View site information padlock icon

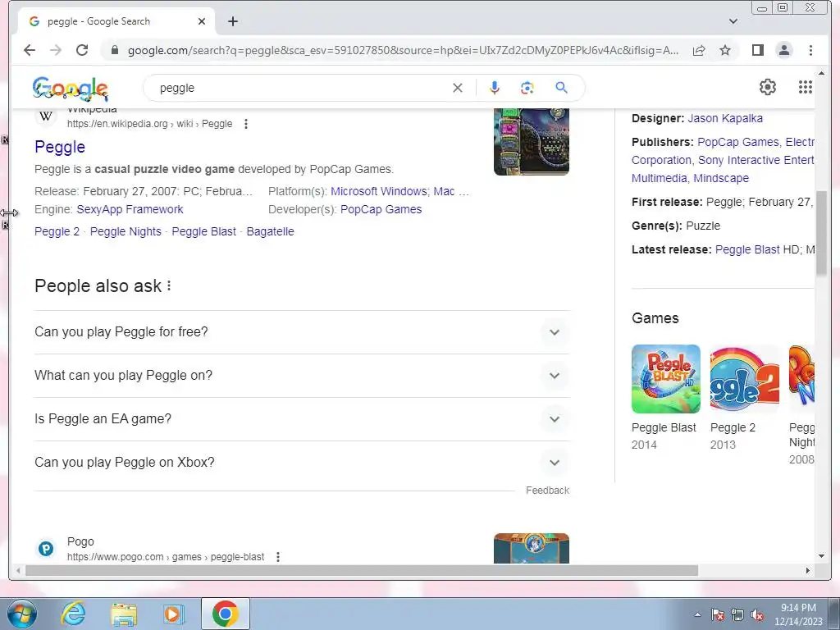[x=114, y=50]
